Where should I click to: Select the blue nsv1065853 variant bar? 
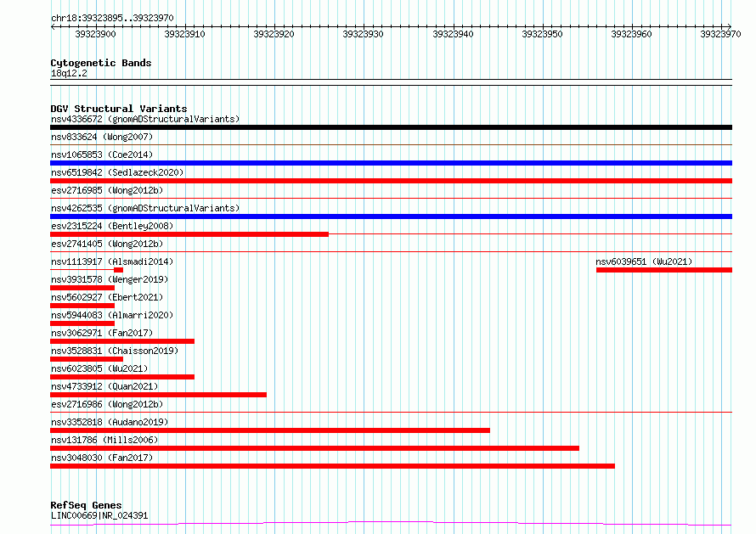pyautogui.click(x=391, y=163)
